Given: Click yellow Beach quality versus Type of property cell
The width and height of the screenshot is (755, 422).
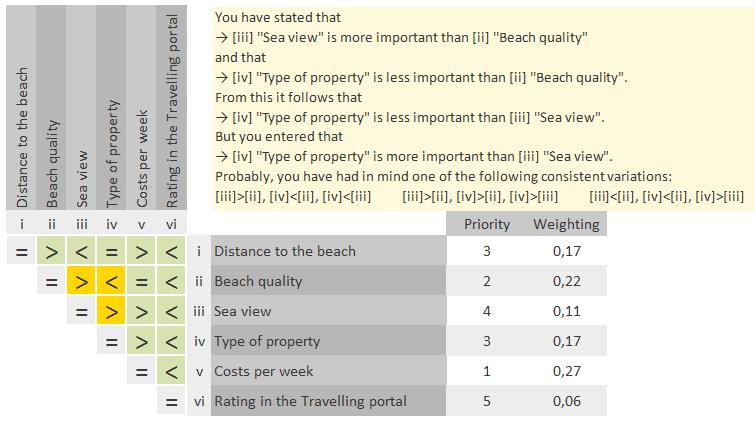Looking at the screenshot, I should [x=111, y=281].
